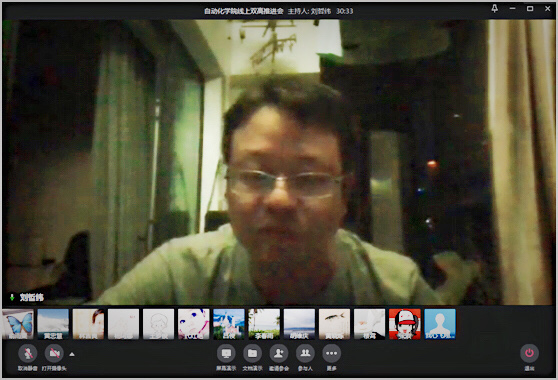Turn on the camera (打开摄像头)
Screen dimensions: 558x380
(54, 353)
